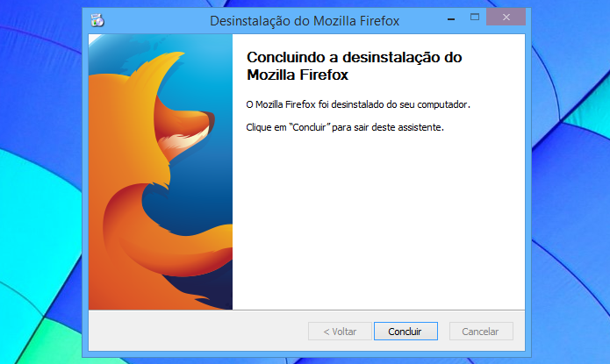Screen dimensions: 610x364
Task: Close the uninstall wizard with the X
Action: pyautogui.click(x=506, y=18)
